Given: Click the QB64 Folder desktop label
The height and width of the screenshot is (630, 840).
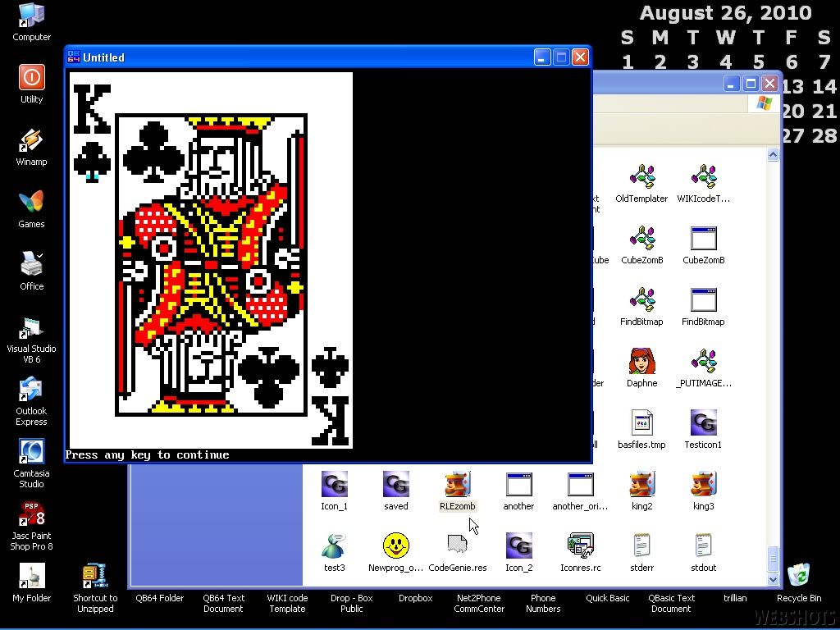Looking at the screenshot, I should tap(160, 598).
